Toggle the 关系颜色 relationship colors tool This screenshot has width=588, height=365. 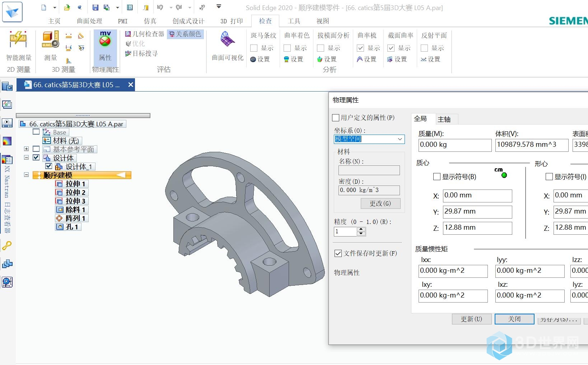click(185, 34)
